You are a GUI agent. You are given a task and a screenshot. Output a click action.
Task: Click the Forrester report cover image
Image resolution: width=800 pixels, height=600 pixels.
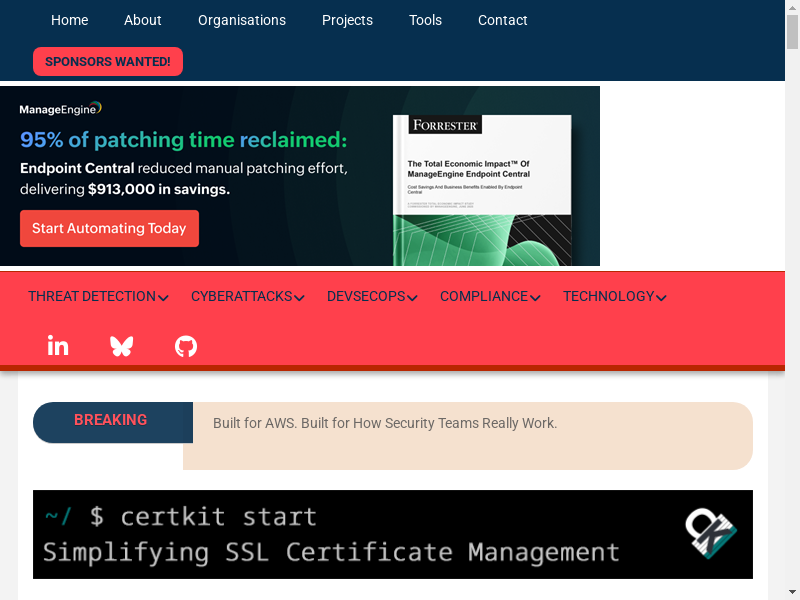click(x=481, y=190)
